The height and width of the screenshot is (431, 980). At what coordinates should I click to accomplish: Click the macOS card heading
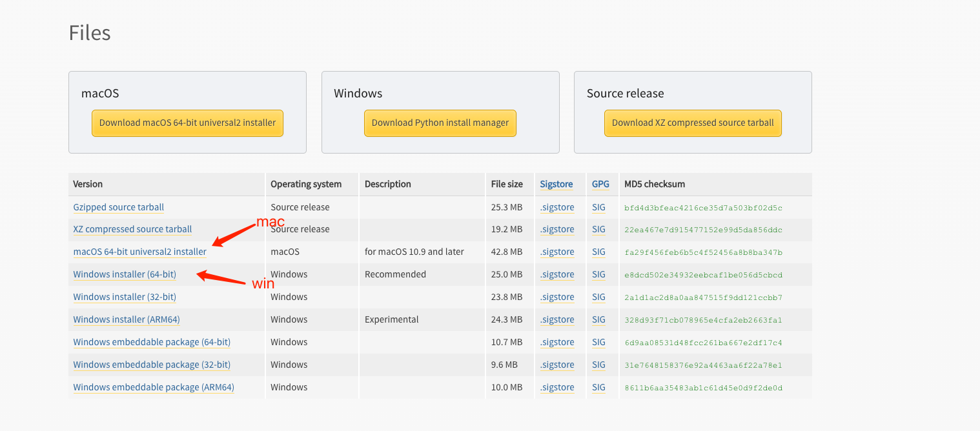[100, 94]
